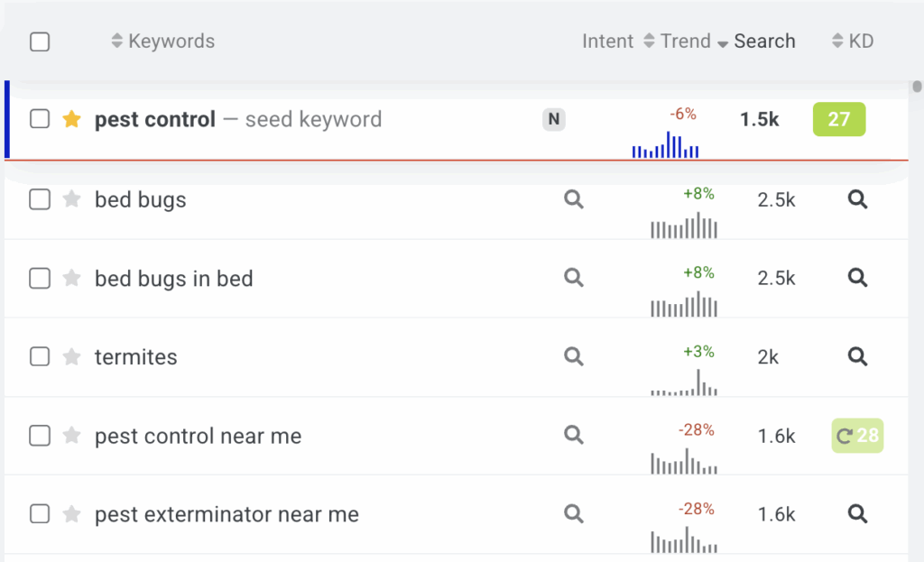
Task: Sort by the Search volume column header
Action: tap(763, 41)
